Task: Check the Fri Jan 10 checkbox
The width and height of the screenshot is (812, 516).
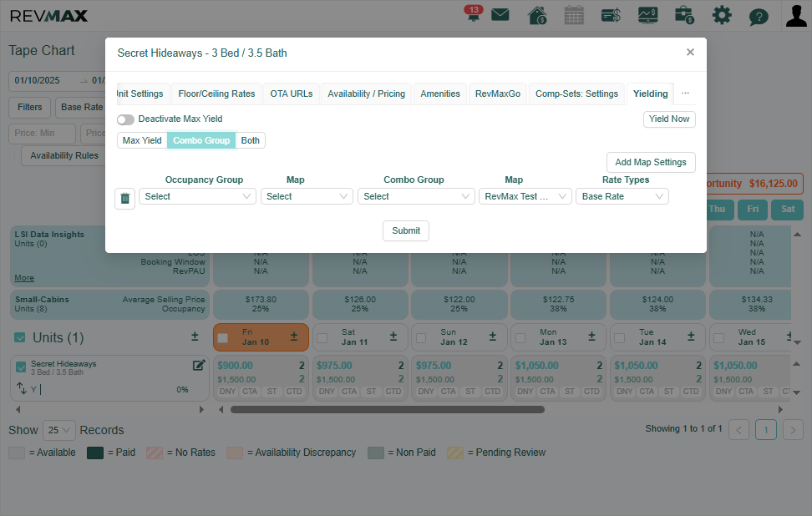Action: pyautogui.click(x=223, y=338)
